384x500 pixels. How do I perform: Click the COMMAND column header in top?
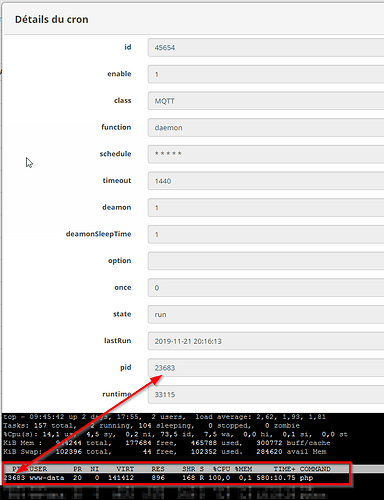[x=315, y=469]
